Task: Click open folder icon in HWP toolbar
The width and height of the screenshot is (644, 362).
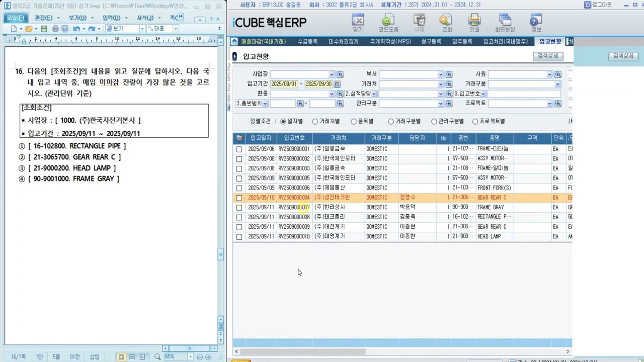Action: point(29,29)
